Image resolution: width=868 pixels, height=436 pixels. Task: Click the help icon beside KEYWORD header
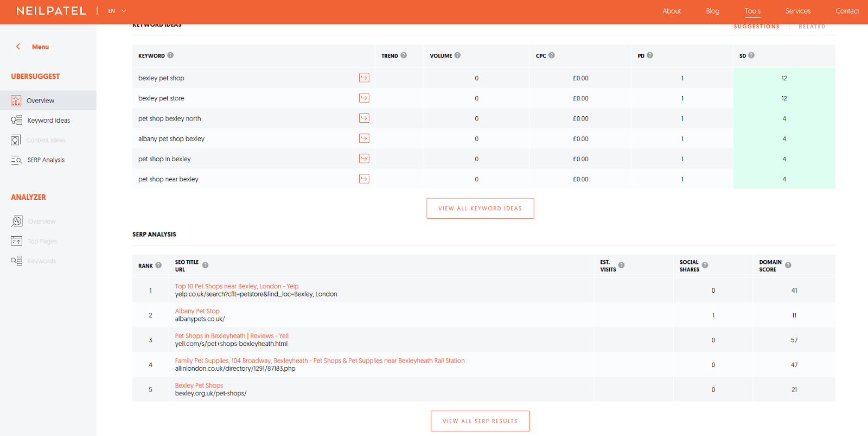pos(170,55)
